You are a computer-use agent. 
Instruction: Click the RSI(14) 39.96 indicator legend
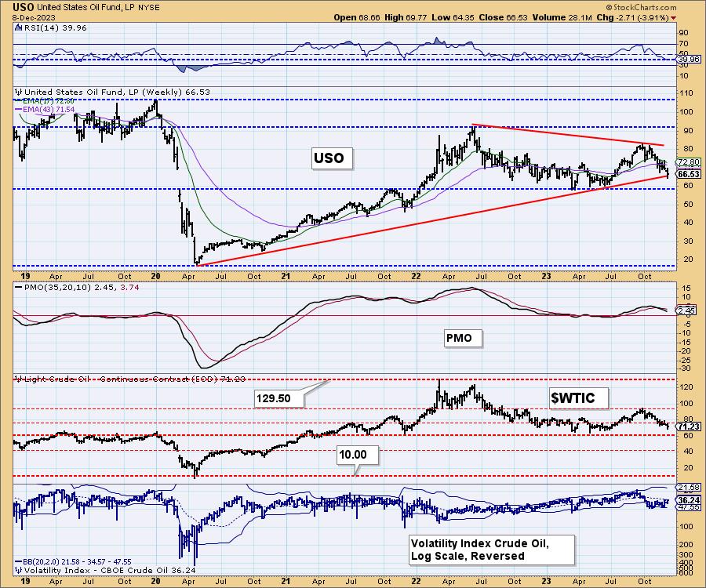pyautogui.click(x=55, y=27)
